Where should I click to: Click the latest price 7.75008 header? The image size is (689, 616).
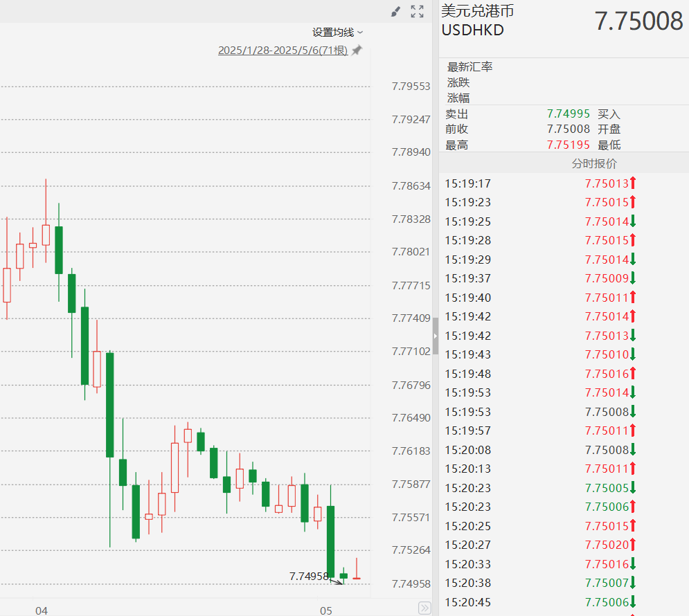638,21
